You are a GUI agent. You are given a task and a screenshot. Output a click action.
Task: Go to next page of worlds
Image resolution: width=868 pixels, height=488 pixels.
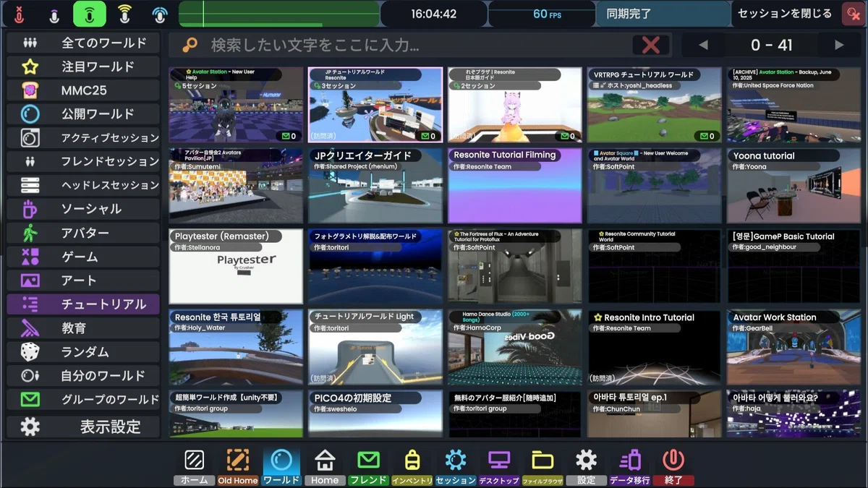pyautogui.click(x=839, y=46)
